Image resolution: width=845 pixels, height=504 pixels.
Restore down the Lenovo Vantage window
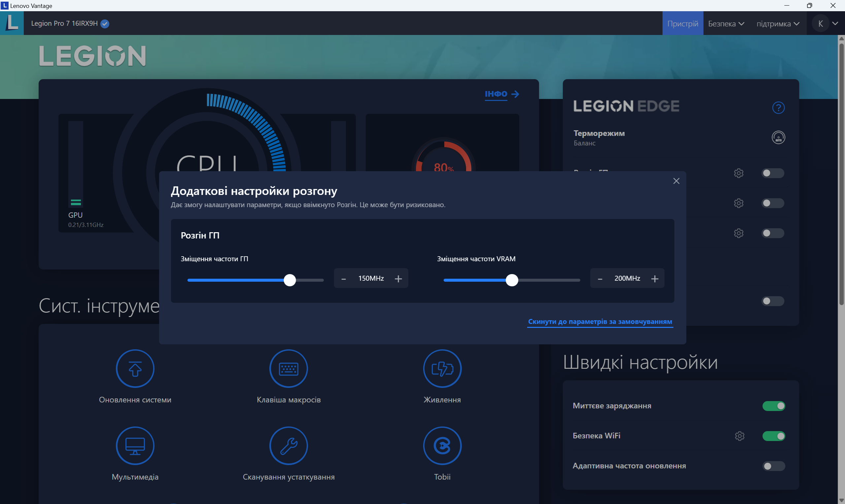[809, 5]
